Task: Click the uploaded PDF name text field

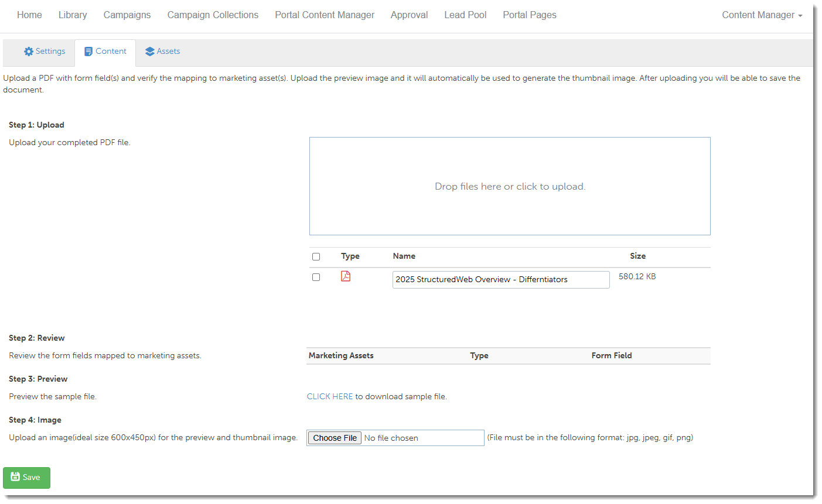Action: pyautogui.click(x=501, y=279)
